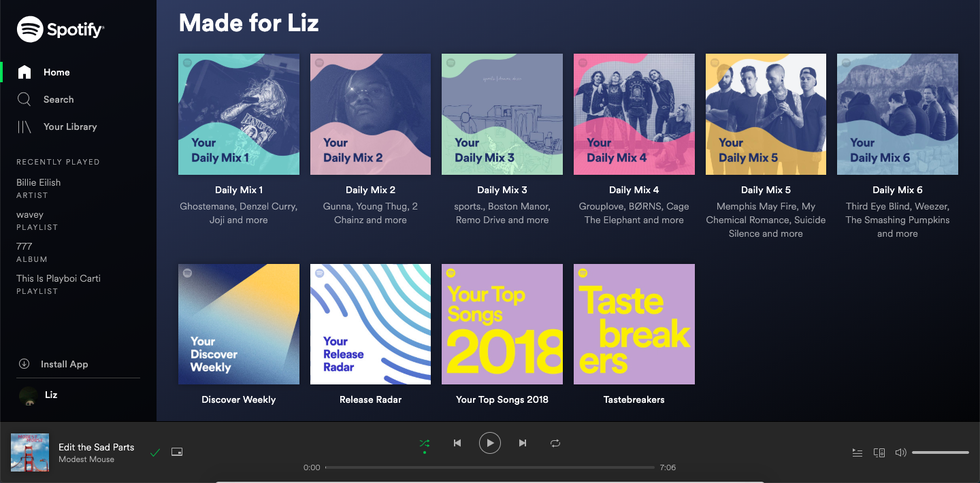This screenshot has height=483, width=980.
Task: Go back to the previous track
Action: (x=457, y=443)
